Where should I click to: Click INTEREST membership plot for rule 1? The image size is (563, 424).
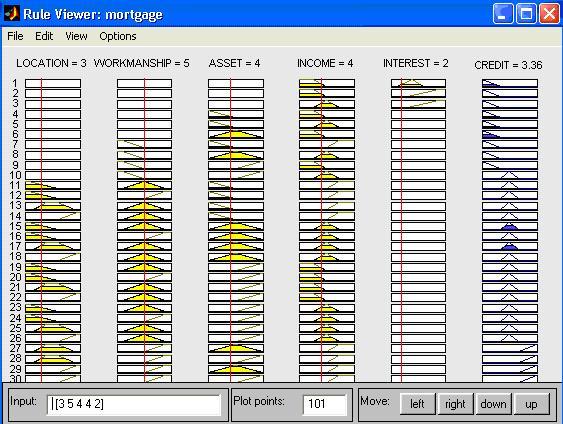tap(418, 83)
